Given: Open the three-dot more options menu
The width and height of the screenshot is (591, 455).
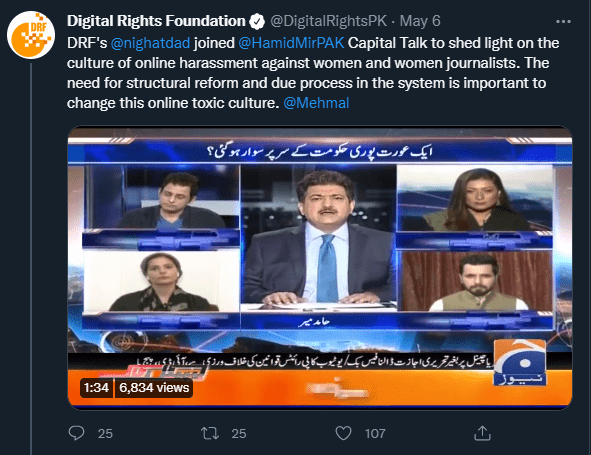Looking at the screenshot, I should (x=563, y=21).
